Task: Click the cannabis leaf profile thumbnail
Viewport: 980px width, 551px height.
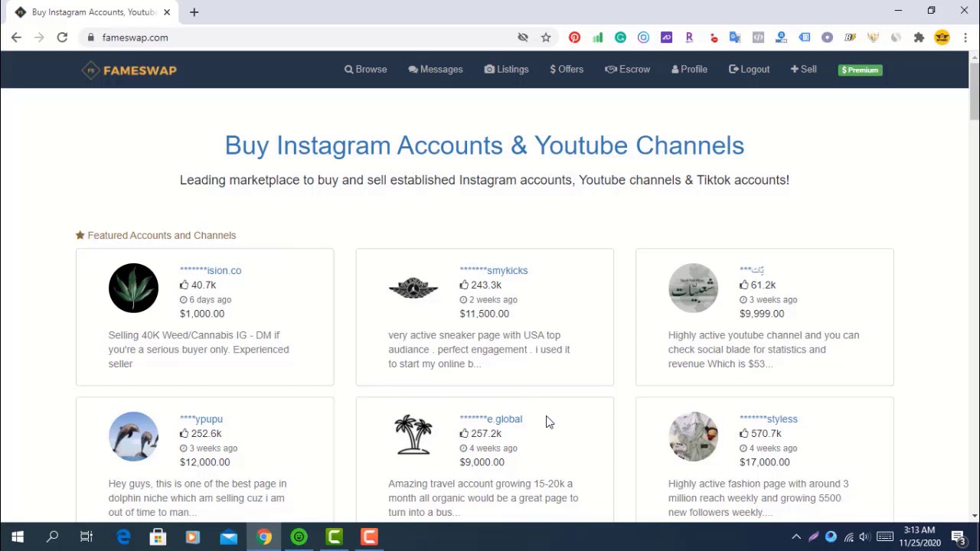Action: click(133, 288)
